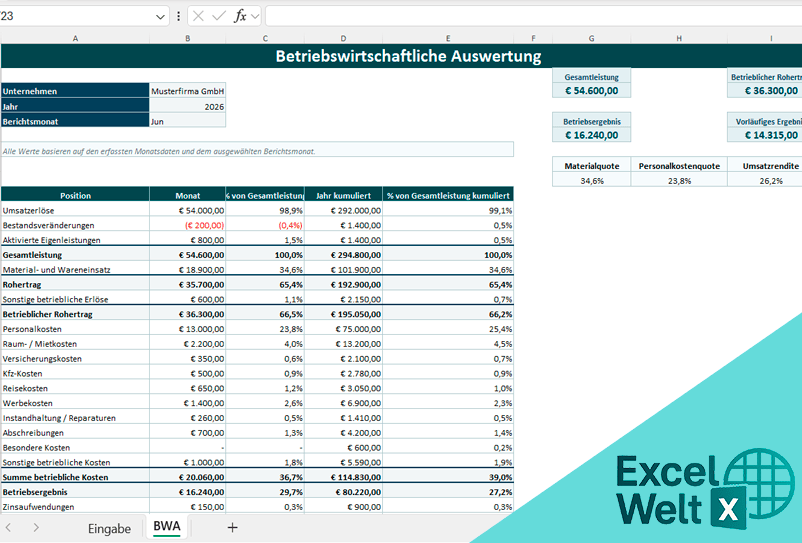Click the Cancel X icon in formula bar
The height and width of the screenshot is (543, 802).
click(199, 16)
